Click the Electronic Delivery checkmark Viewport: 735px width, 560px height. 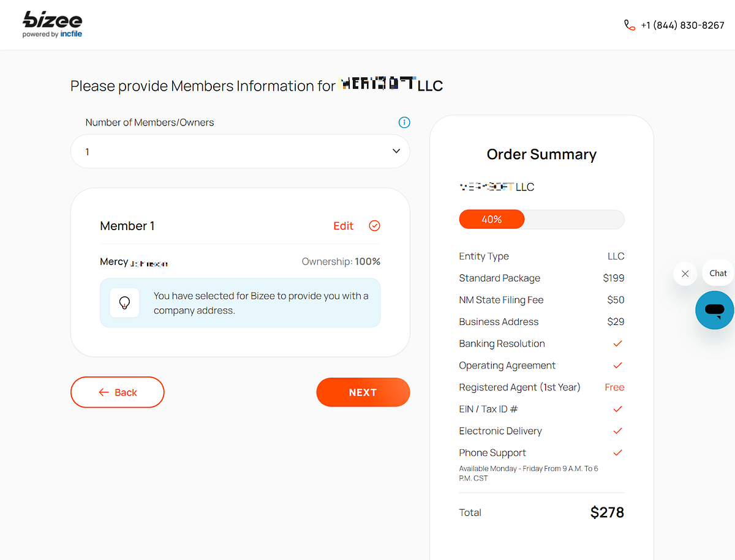coord(617,431)
